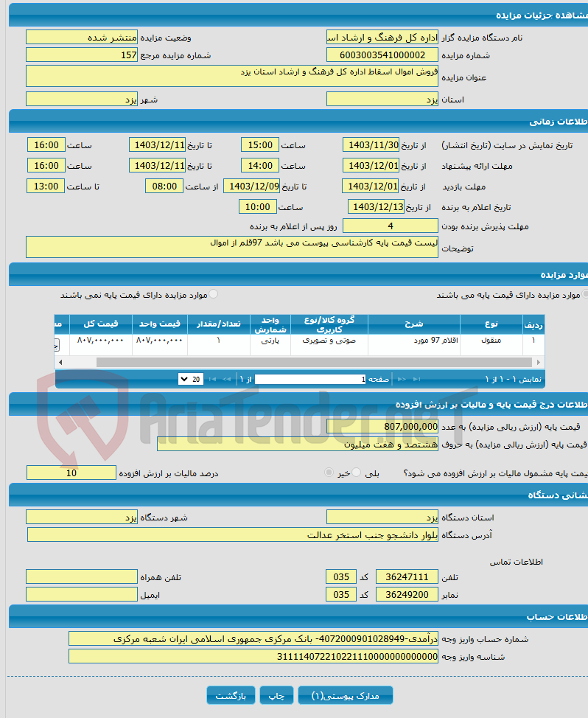The height and width of the screenshot is (718, 588).
Task: Click the صوتی و تصویری table cell
Action: point(329,344)
